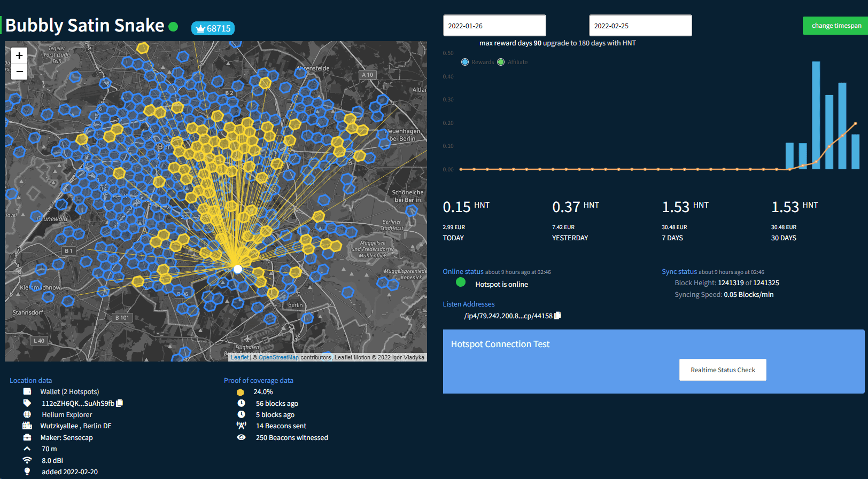Image resolution: width=868 pixels, height=479 pixels.
Task: Click the green online status indicator circle
Action: 461,282
